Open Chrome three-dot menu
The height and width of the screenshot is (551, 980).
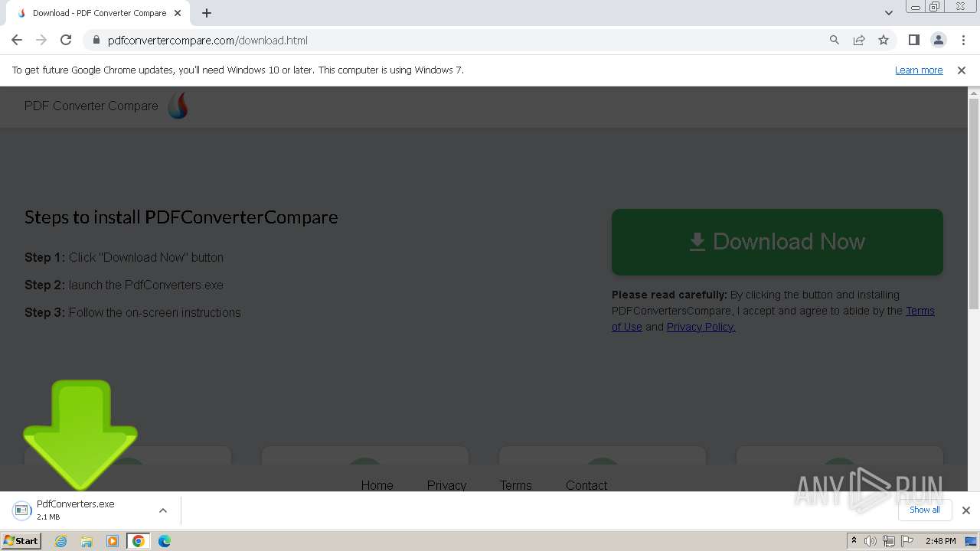point(962,40)
